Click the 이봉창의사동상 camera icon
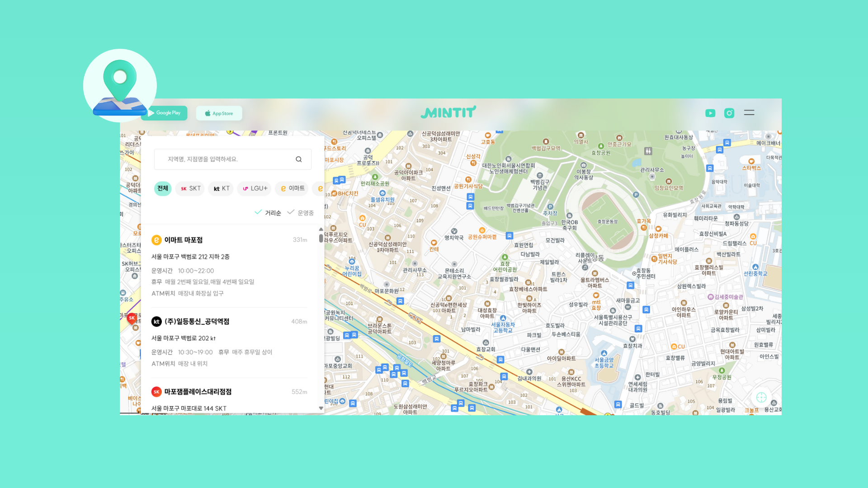 583,165
